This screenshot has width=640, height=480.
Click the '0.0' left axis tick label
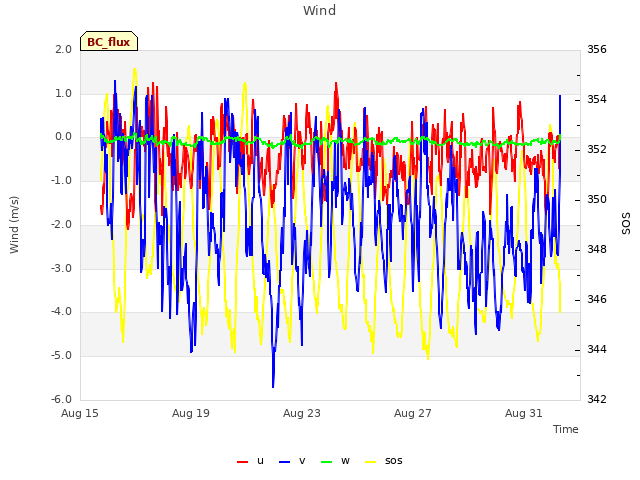(x=63, y=137)
